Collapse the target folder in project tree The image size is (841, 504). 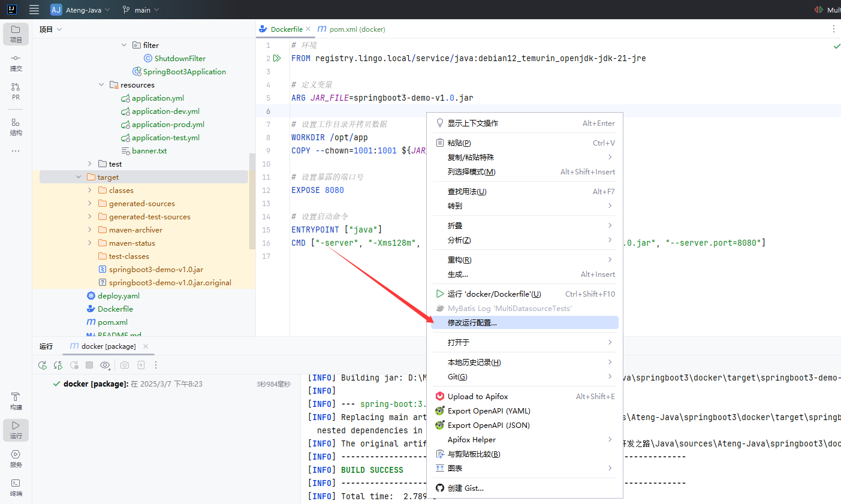[79, 177]
